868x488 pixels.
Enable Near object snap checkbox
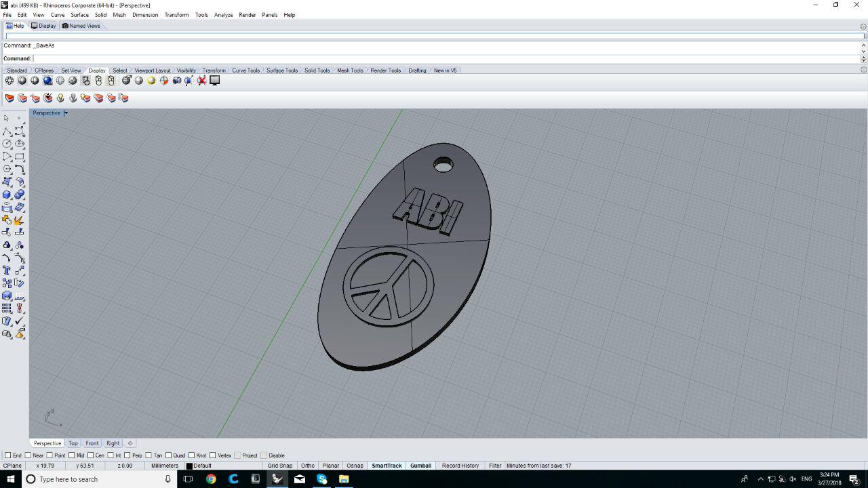28,455
